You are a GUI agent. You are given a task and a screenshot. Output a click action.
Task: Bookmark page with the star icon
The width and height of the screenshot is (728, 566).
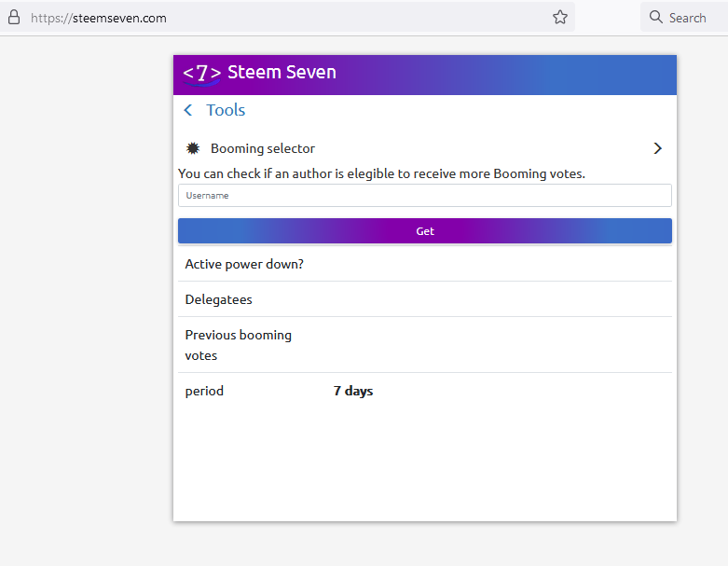click(x=560, y=18)
